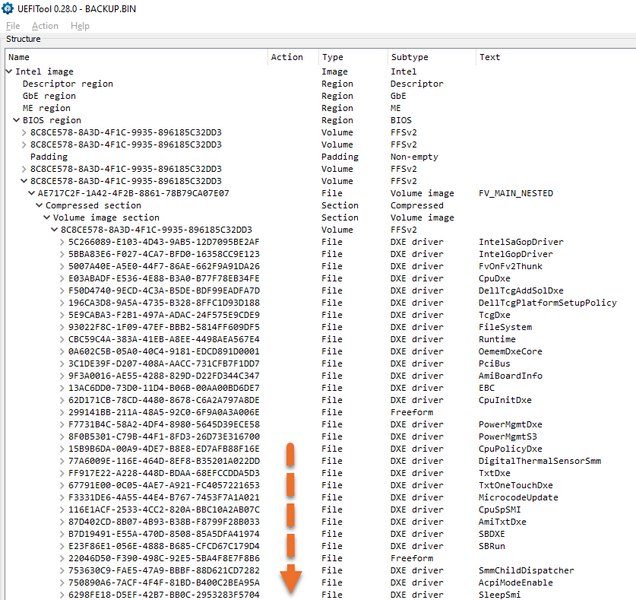This screenshot has height=600, width=636.
Task: Select the CpuSpSMI text entry
Action: pos(499,510)
